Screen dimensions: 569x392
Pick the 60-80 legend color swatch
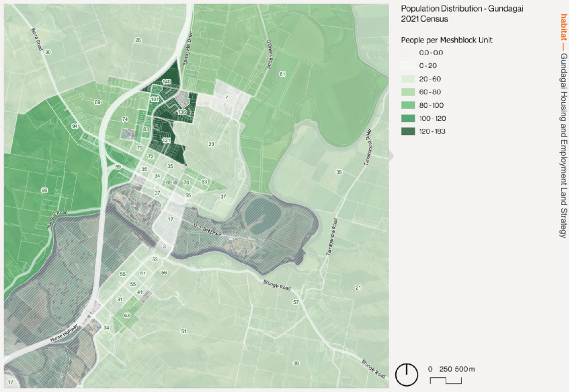[x=408, y=92]
